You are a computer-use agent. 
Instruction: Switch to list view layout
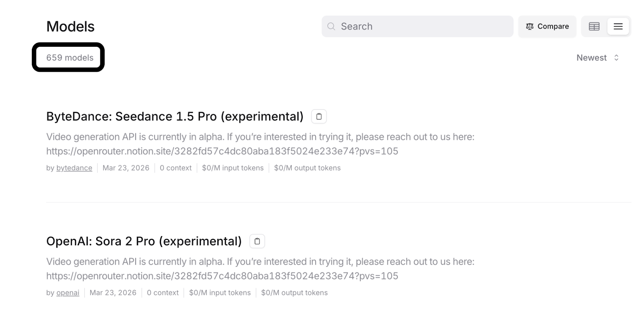point(618,27)
